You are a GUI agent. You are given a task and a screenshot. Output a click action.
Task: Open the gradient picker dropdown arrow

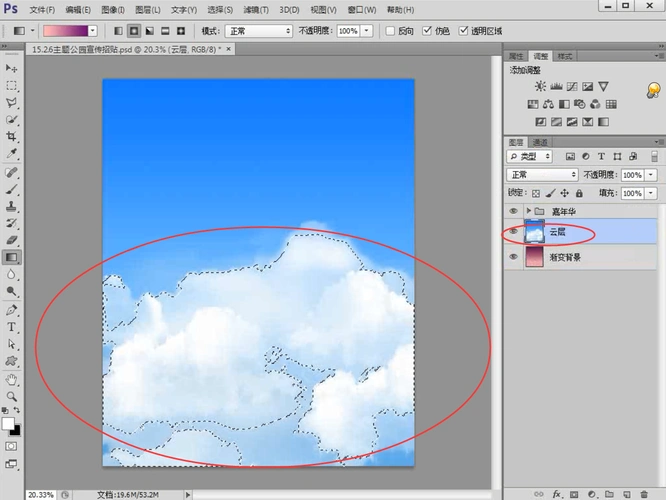[x=93, y=31]
